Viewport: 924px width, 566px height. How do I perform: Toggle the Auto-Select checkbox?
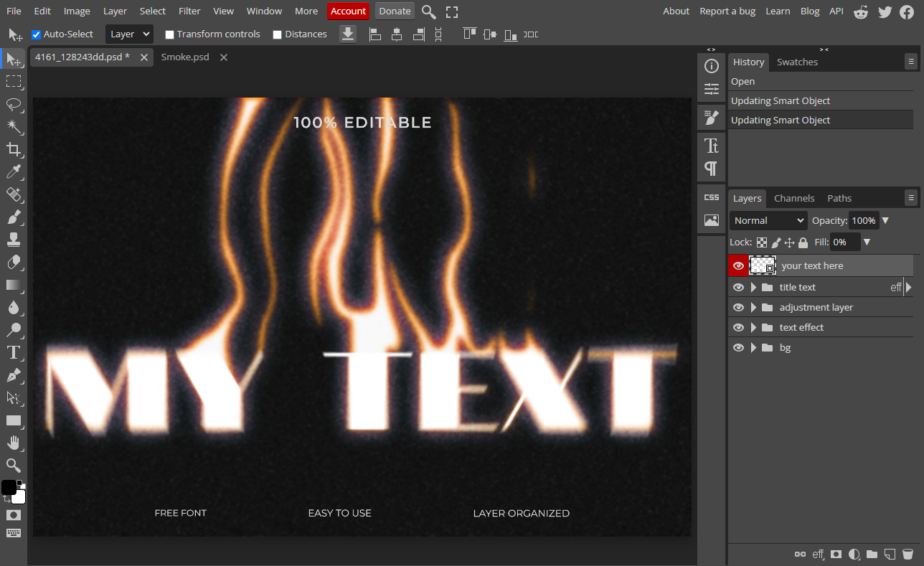tap(36, 34)
